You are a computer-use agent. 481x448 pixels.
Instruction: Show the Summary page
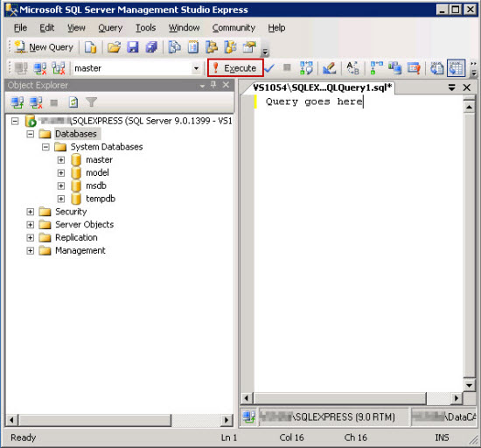[x=193, y=47]
